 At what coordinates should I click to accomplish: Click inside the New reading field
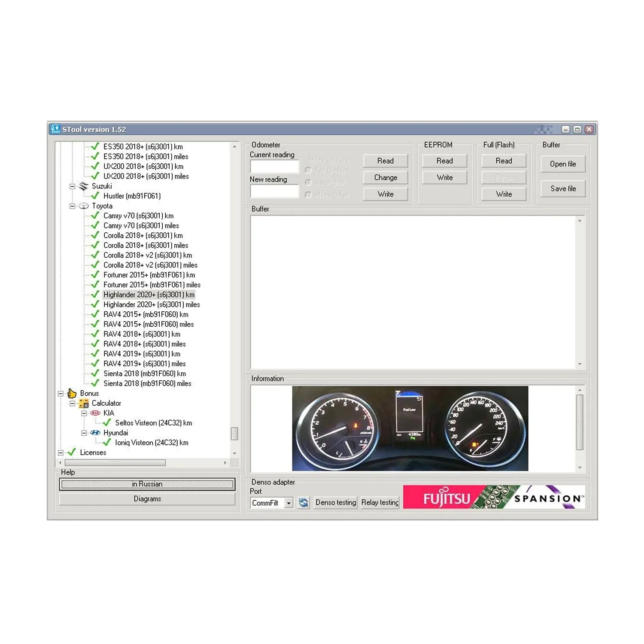(274, 191)
